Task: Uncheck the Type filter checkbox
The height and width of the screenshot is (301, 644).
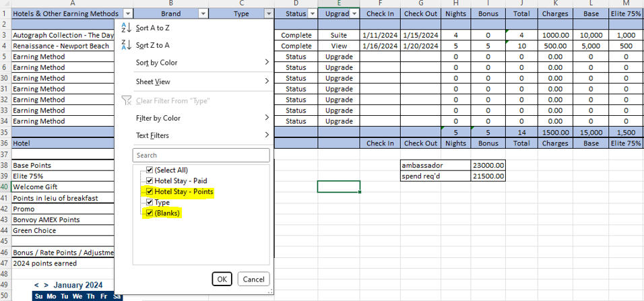Action: 150,203
